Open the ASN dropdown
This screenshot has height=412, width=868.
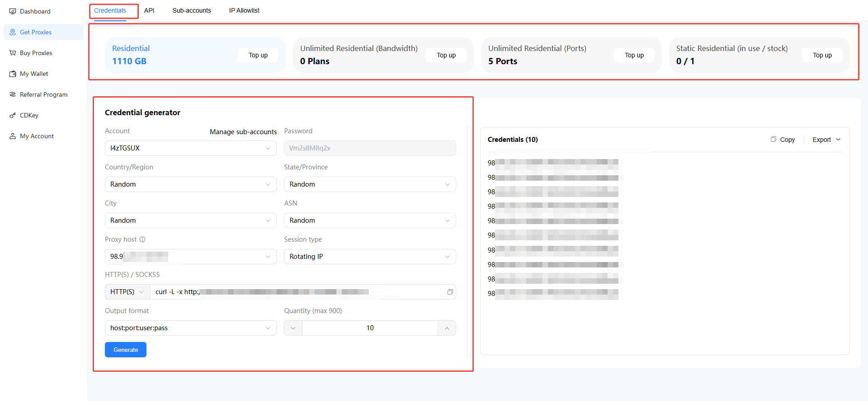[370, 220]
